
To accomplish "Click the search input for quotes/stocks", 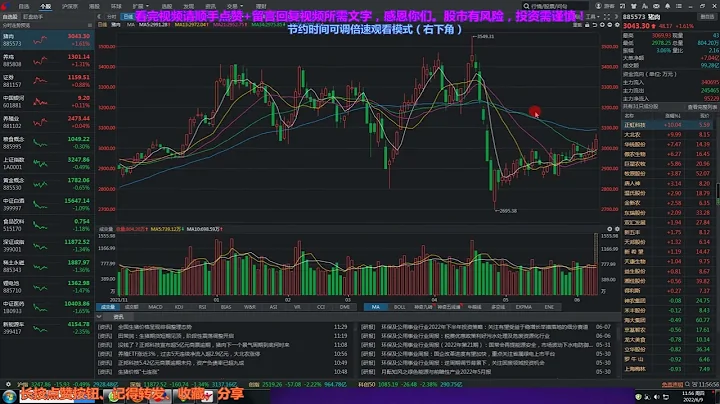I will click(555, 6).
